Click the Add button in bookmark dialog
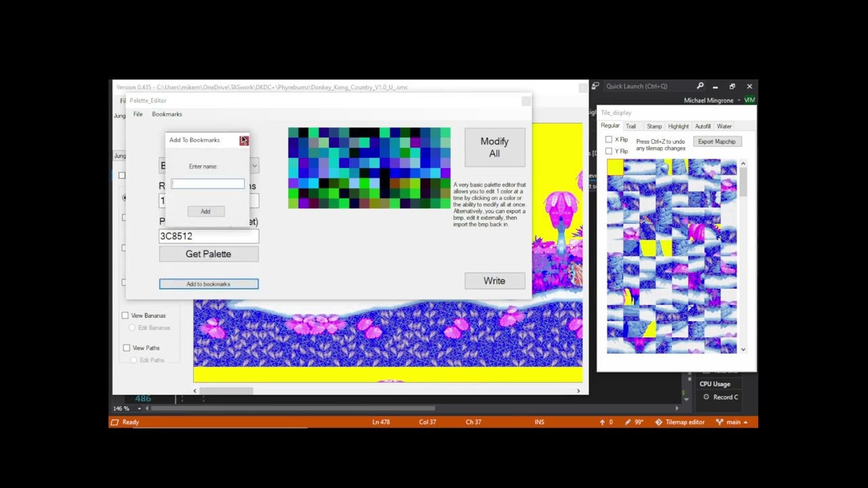This screenshot has width=868, height=488. point(205,211)
